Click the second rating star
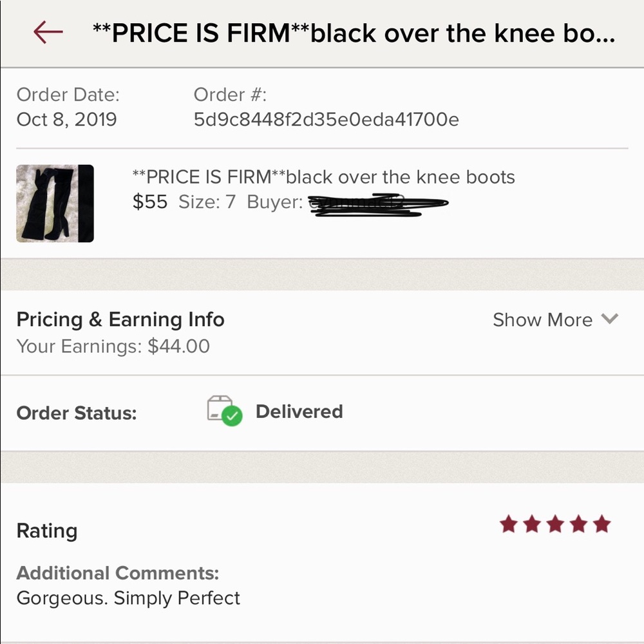The image size is (644, 644). pyautogui.click(x=533, y=524)
